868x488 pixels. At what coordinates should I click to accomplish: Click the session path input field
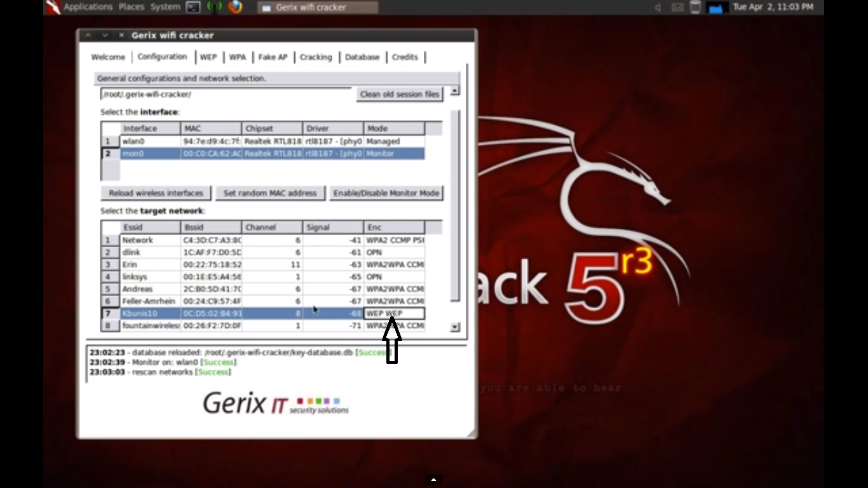pyautogui.click(x=226, y=94)
